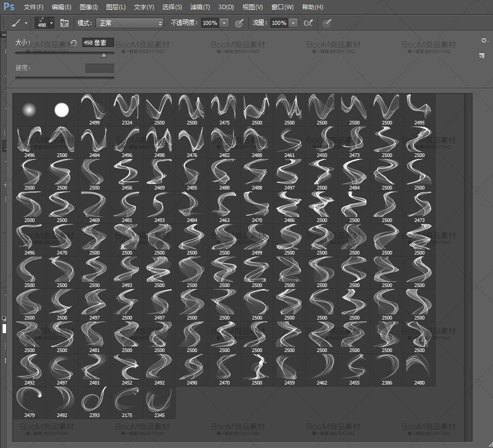The width and height of the screenshot is (493, 448).
Task: Open the brush preset picker arrow
Action: coord(51,23)
